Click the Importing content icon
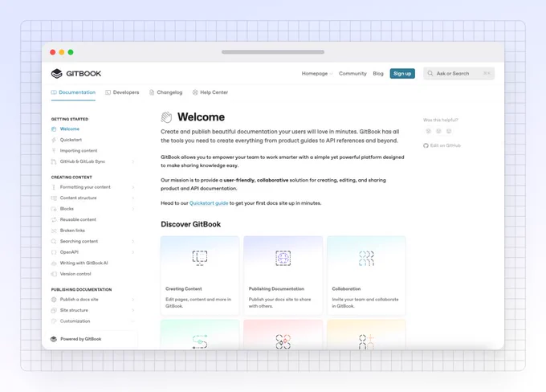 pyautogui.click(x=54, y=151)
